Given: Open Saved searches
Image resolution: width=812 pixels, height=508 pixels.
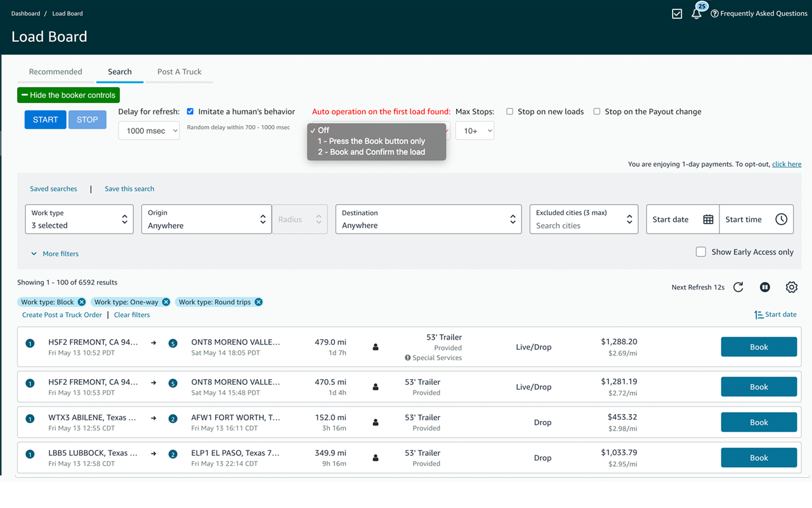Looking at the screenshot, I should click(x=53, y=189).
